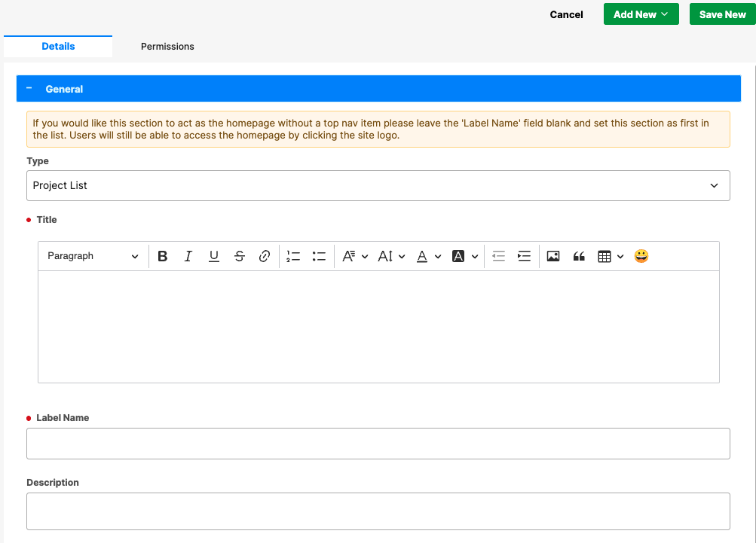Click into the Title rich text area
756x543 pixels.
(378, 327)
